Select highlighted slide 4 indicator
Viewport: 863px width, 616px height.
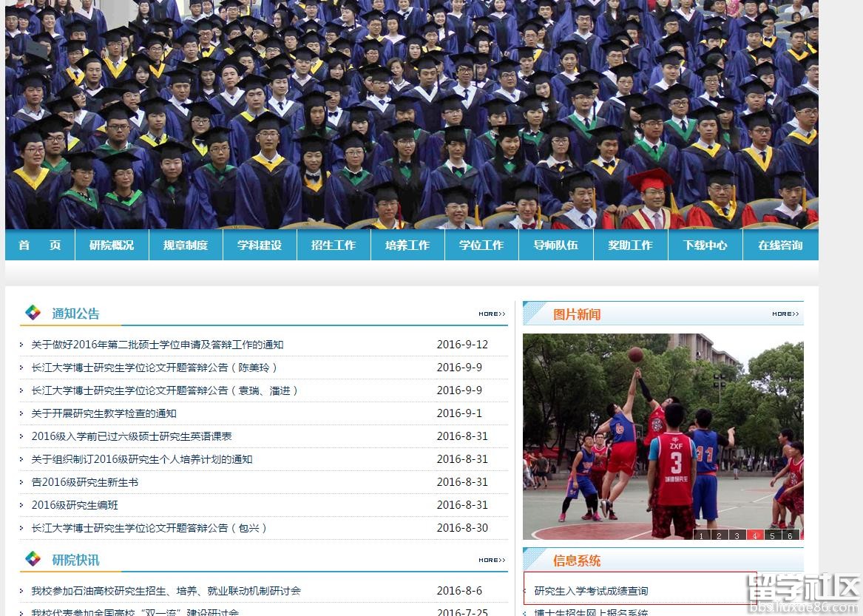coord(754,535)
